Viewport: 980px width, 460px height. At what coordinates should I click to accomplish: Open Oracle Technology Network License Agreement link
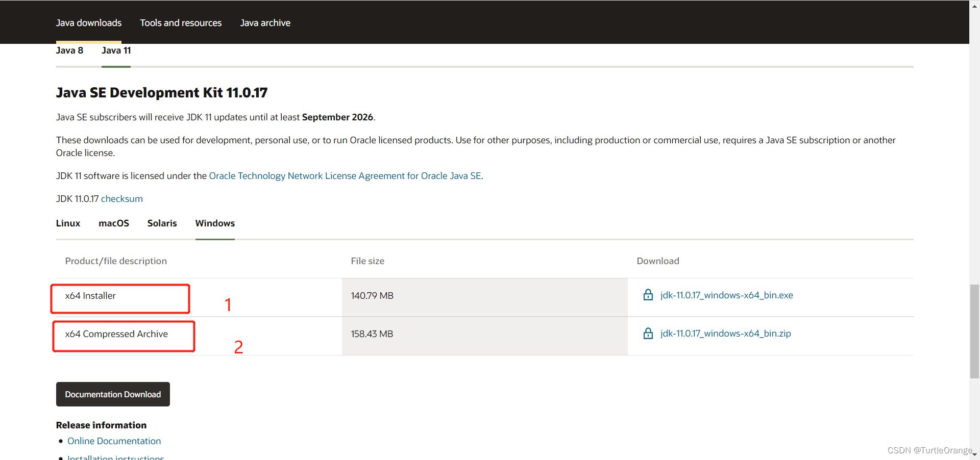point(345,176)
